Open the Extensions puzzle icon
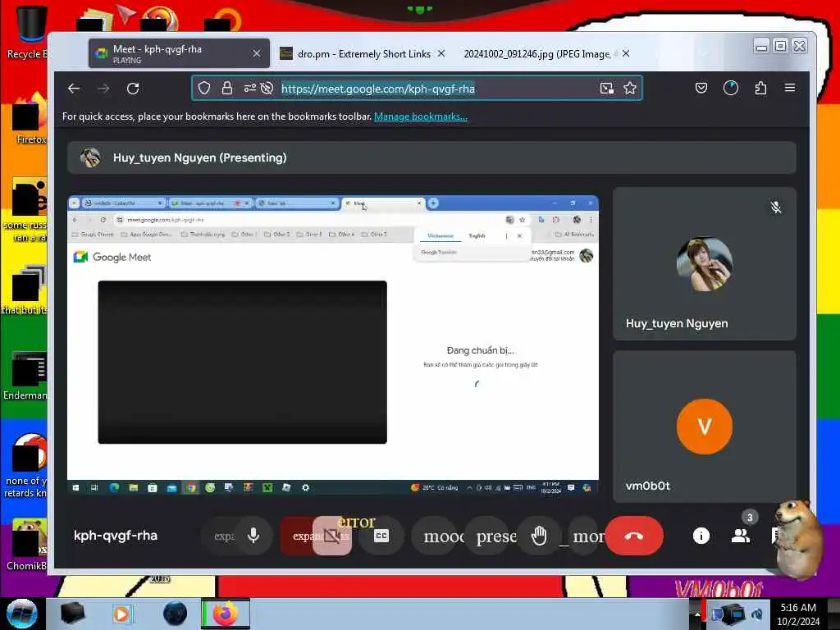 click(760, 88)
